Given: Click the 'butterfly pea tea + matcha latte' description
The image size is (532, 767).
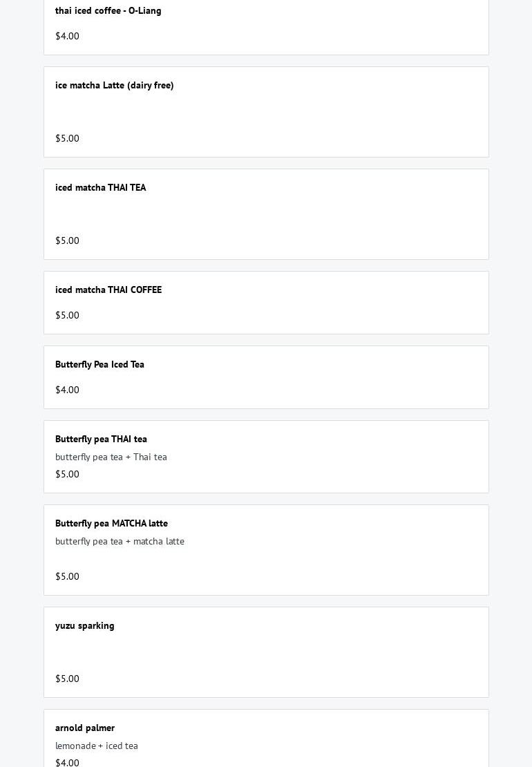Looking at the screenshot, I should 120,541.
